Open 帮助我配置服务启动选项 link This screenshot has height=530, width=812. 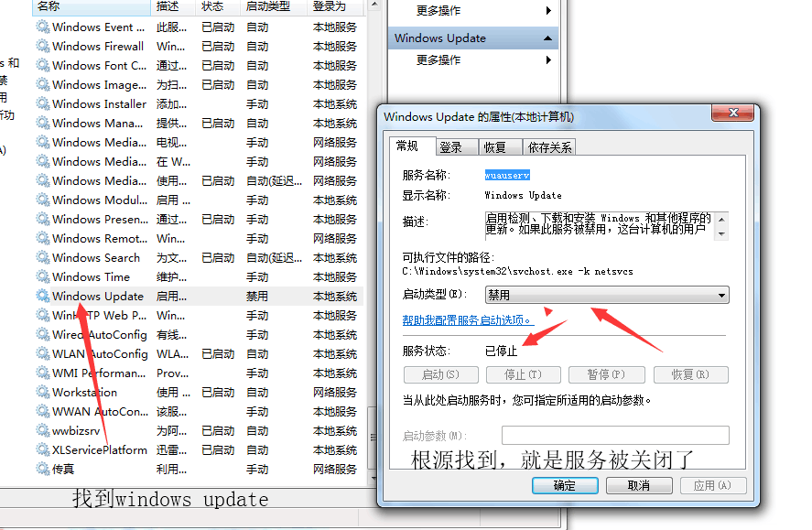(x=468, y=320)
